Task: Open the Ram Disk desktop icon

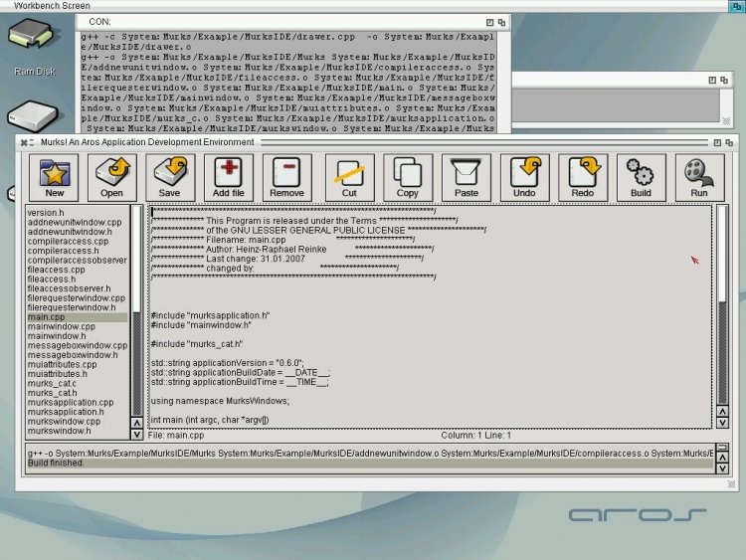Action: tap(33, 47)
